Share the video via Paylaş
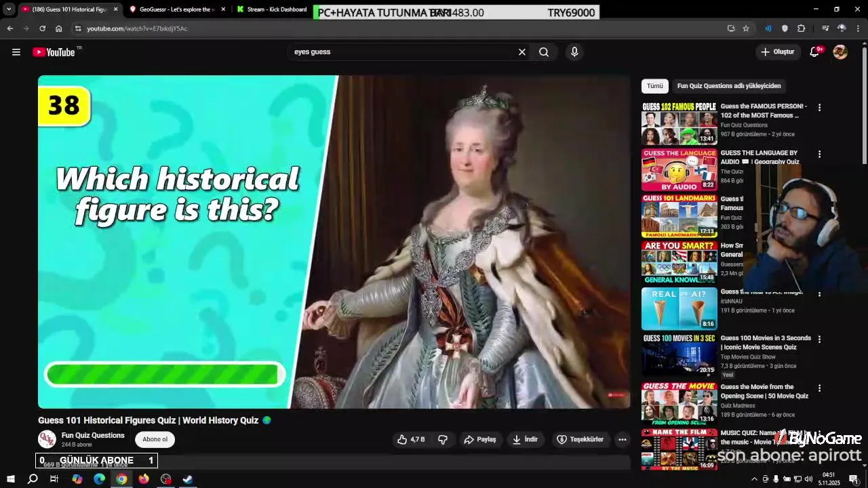 click(x=480, y=439)
